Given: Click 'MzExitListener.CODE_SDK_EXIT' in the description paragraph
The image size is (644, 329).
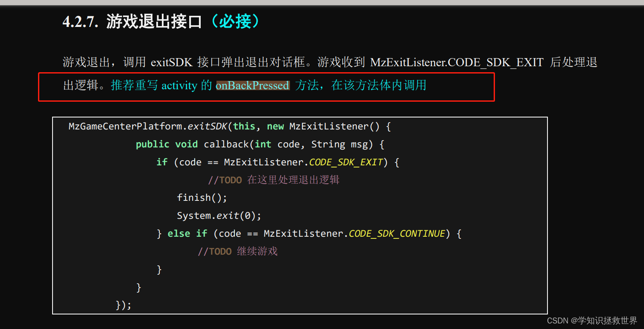Looking at the screenshot, I should 457,62.
